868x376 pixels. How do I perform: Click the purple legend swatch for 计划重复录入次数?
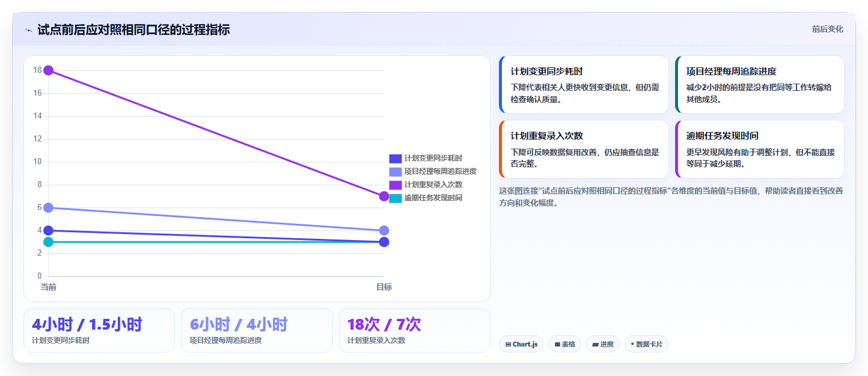[396, 185]
